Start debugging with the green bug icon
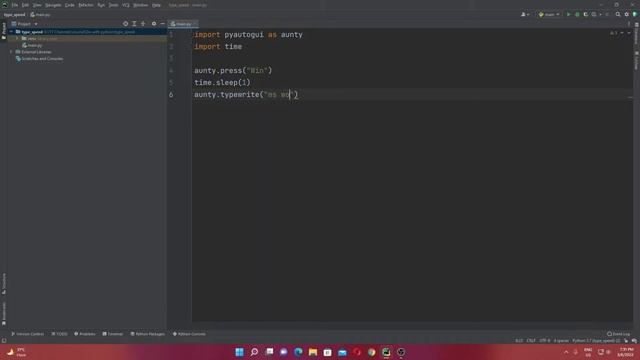640x360 pixels. click(x=577, y=14)
